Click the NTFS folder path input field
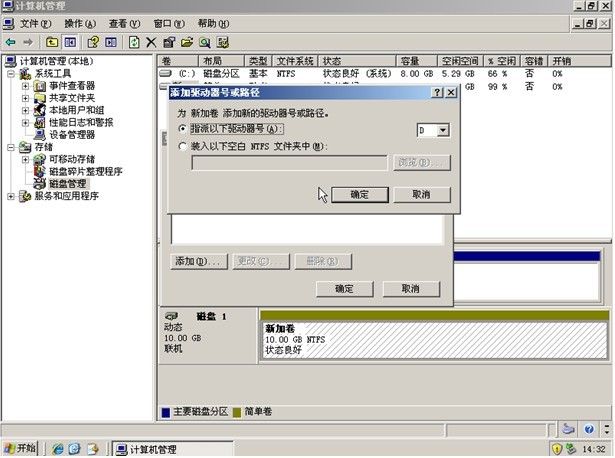Viewport: 615px width, 458px height. [x=289, y=163]
